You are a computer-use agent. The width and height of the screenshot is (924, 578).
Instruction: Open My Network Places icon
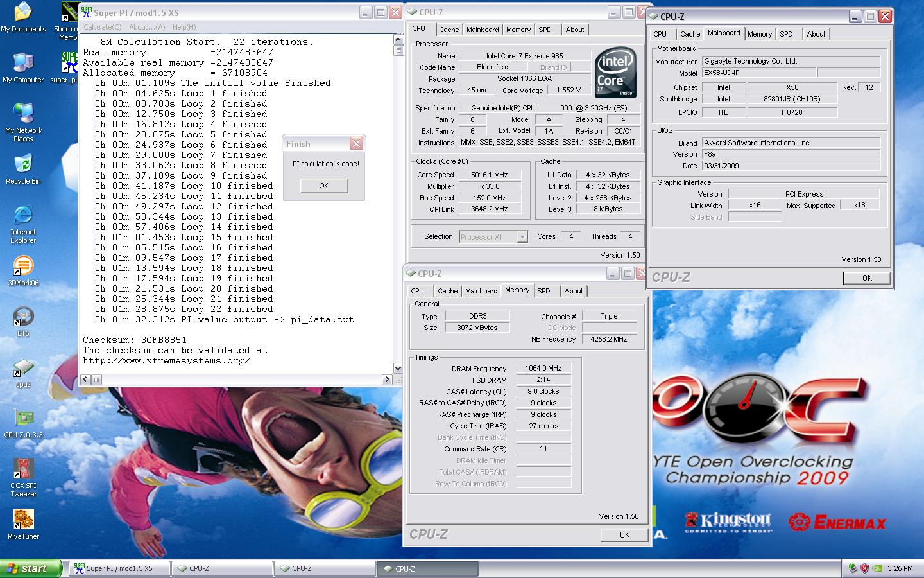pos(23,122)
